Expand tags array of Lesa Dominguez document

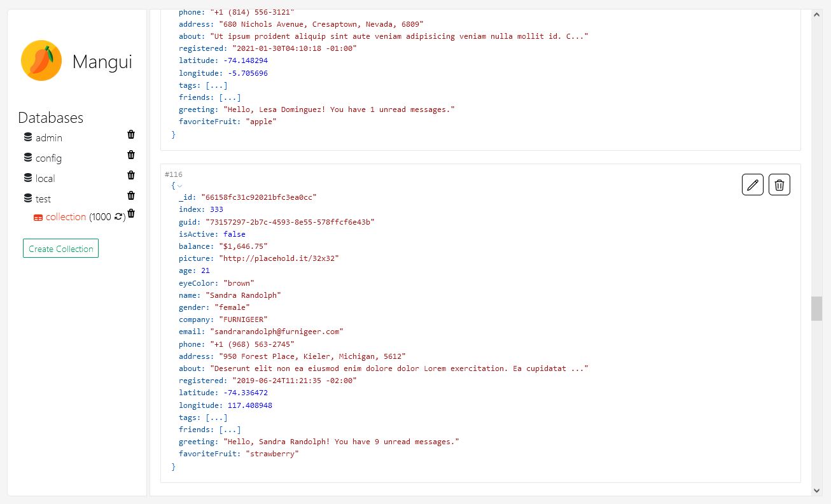216,85
